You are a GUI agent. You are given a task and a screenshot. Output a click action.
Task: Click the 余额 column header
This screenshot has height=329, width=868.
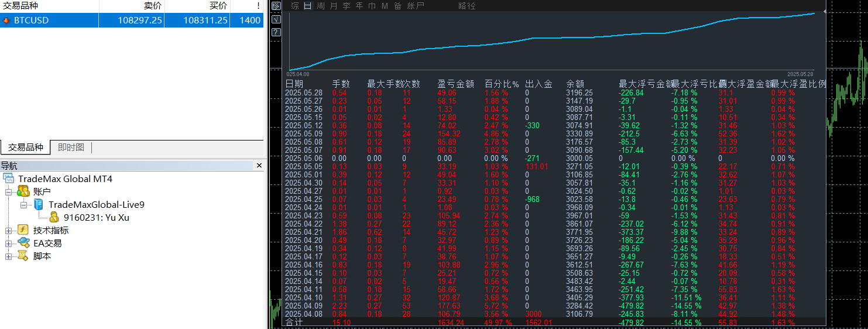tap(575, 84)
